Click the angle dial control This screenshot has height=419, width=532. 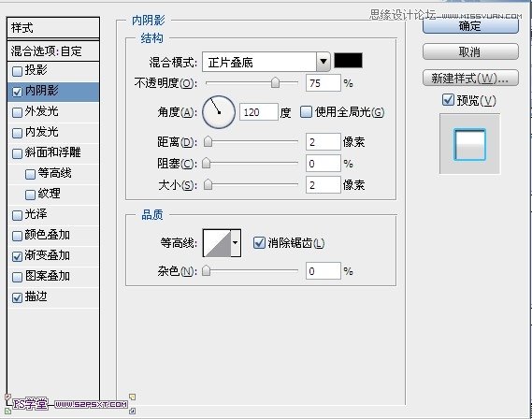click(219, 112)
